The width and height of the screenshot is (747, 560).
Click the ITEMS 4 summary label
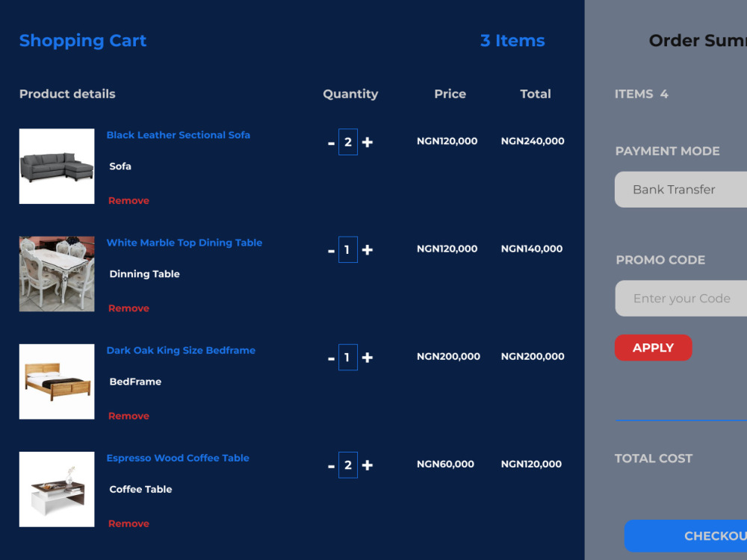tap(641, 94)
